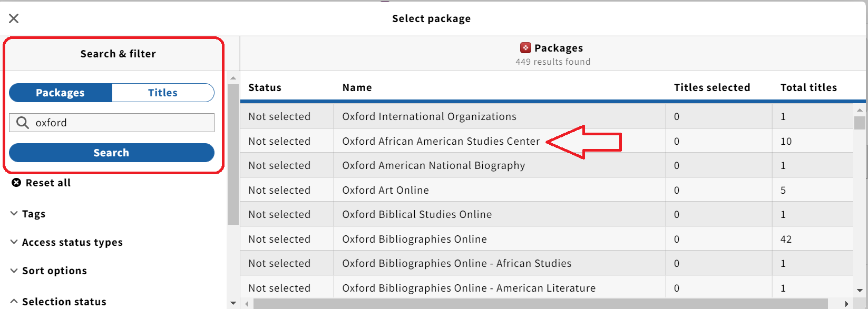Click total titles 10 for African American Studies
Screen dimensions: 868x309
[786, 141]
